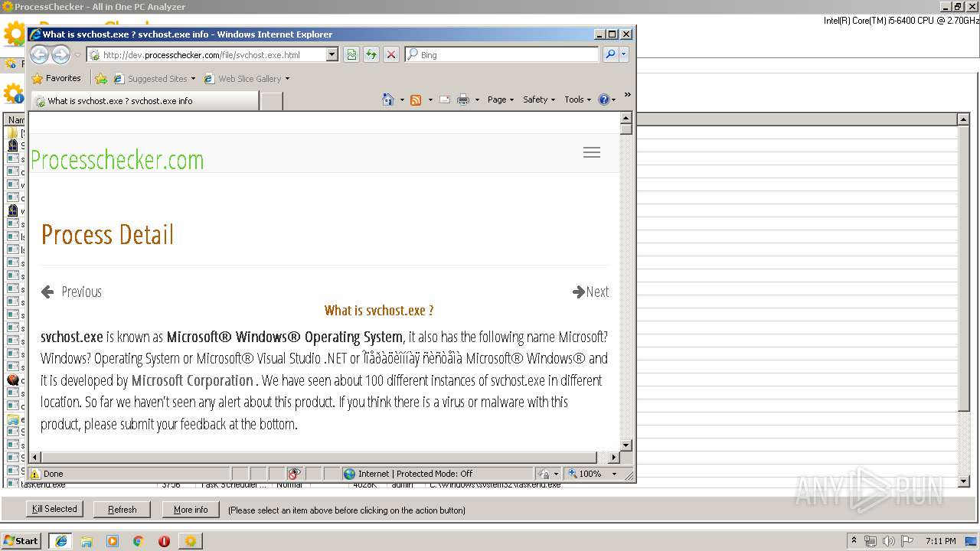Click the status bar security lock dropdown
The height and width of the screenshot is (551, 980).
pyautogui.click(x=548, y=474)
